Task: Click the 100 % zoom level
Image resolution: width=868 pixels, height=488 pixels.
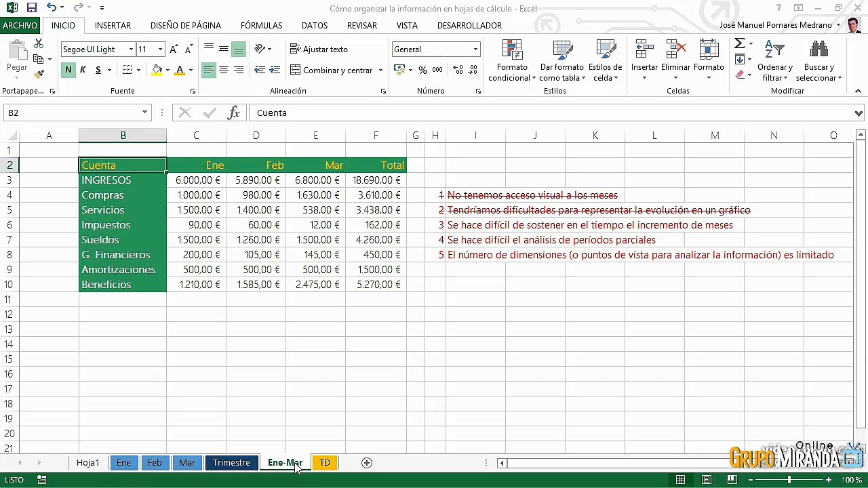Action: [x=852, y=480]
